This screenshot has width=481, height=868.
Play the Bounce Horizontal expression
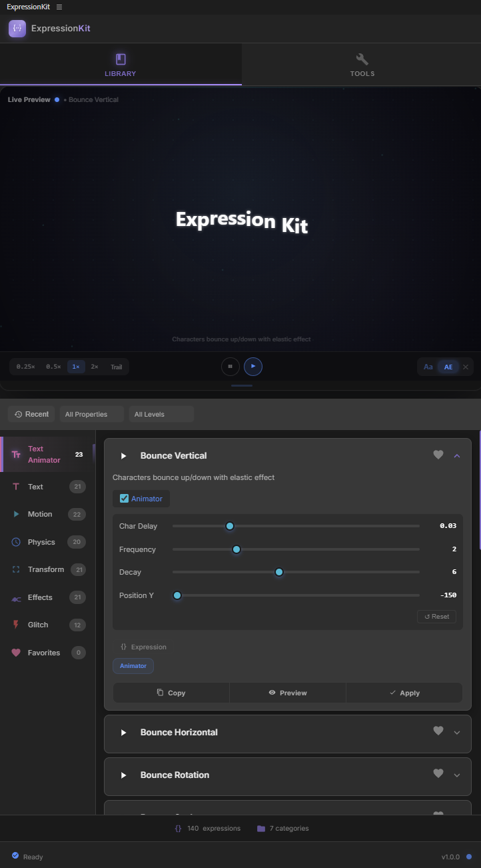123,733
